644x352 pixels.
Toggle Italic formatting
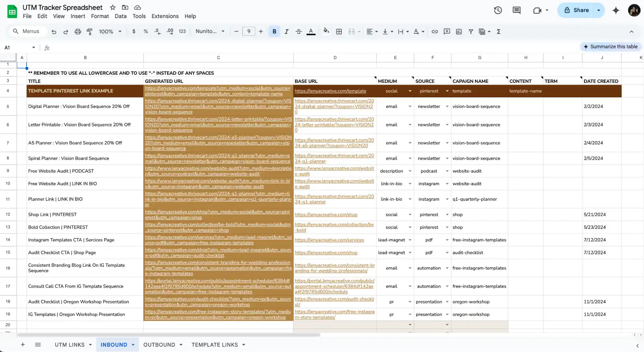click(x=287, y=31)
